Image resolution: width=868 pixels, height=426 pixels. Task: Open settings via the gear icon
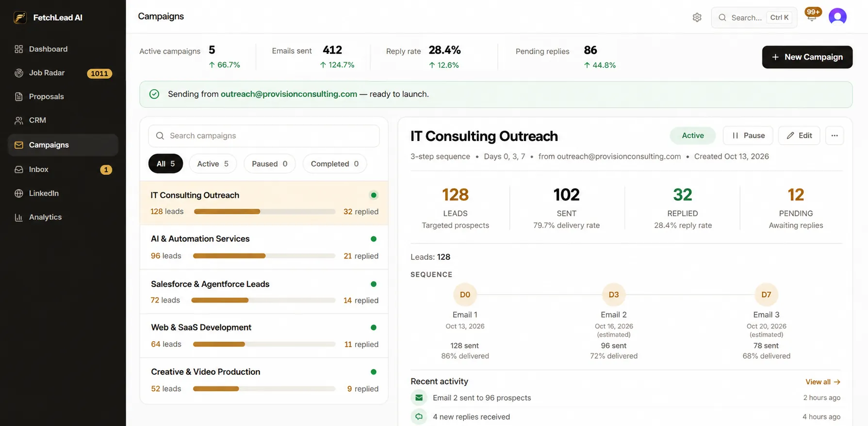[697, 17]
